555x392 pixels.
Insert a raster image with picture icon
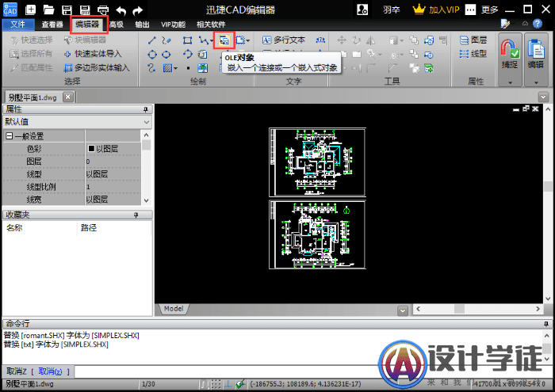point(203,68)
